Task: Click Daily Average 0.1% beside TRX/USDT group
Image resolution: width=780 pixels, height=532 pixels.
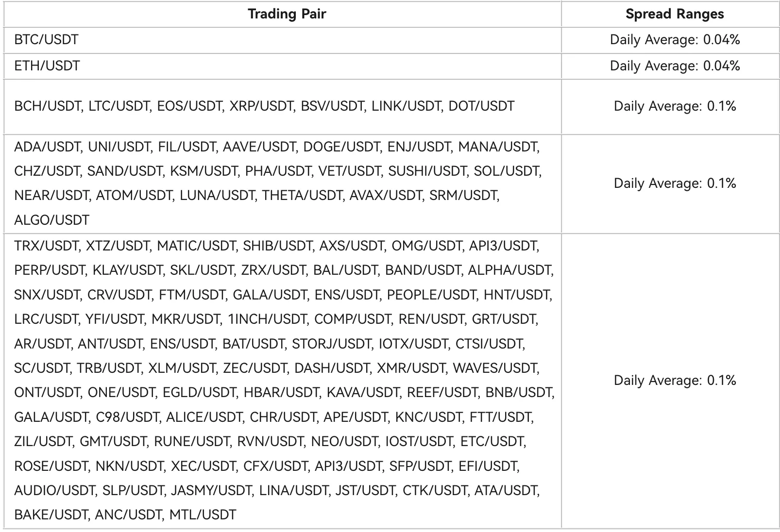Action: 675,381
